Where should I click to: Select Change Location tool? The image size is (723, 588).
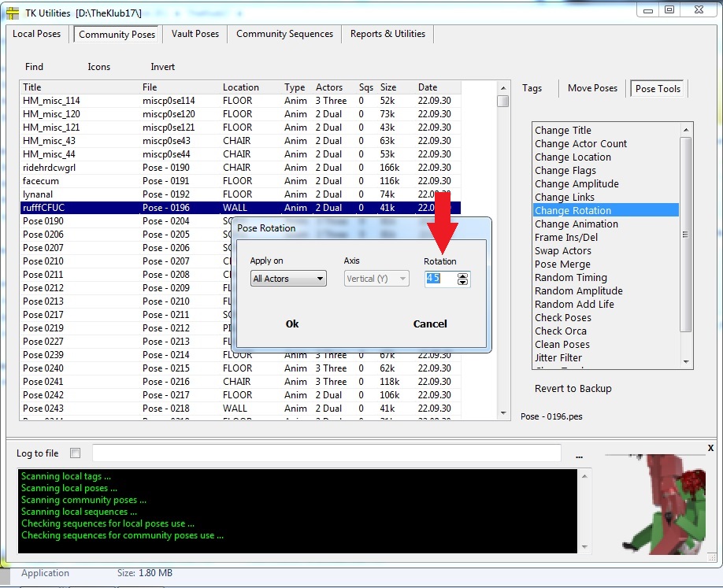(x=573, y=157)
